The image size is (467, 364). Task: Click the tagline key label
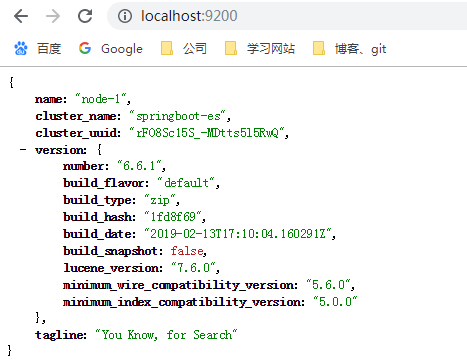(61, 335)
